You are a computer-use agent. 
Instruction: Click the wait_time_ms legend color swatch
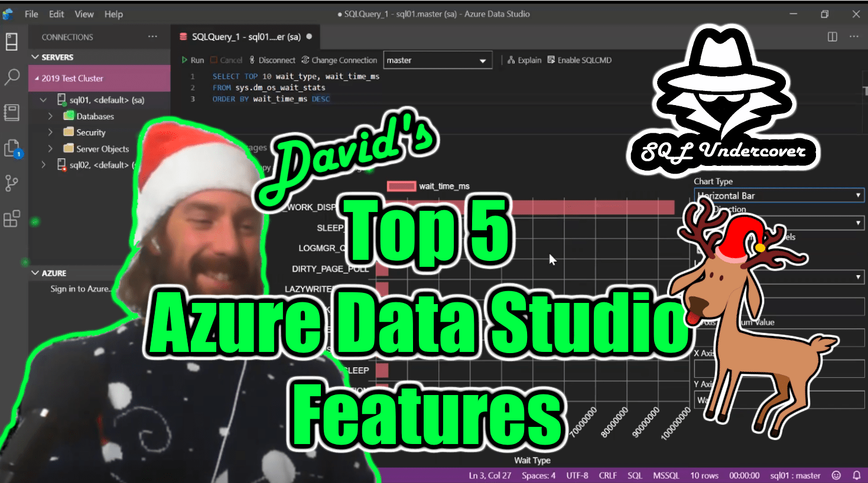tap(401, 186)
